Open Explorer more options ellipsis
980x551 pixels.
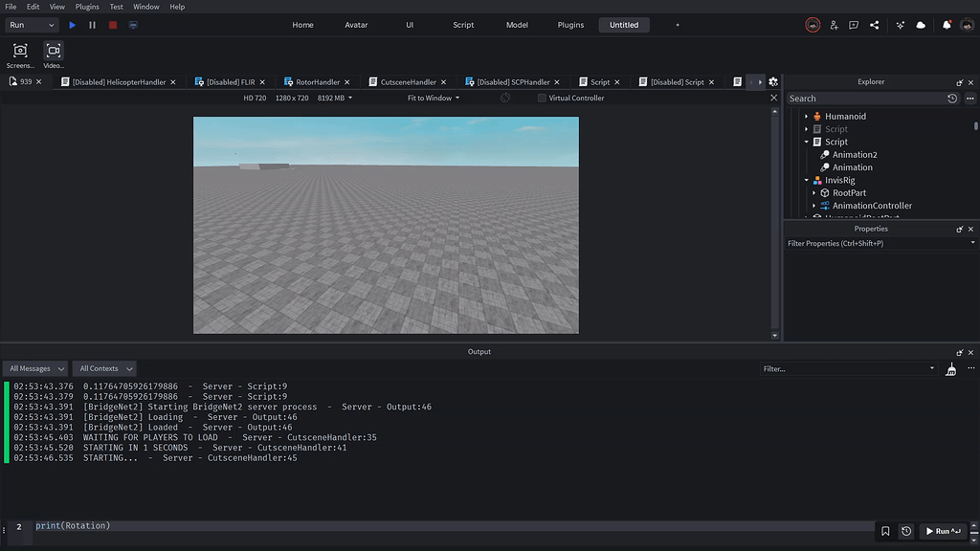point(970,99)
